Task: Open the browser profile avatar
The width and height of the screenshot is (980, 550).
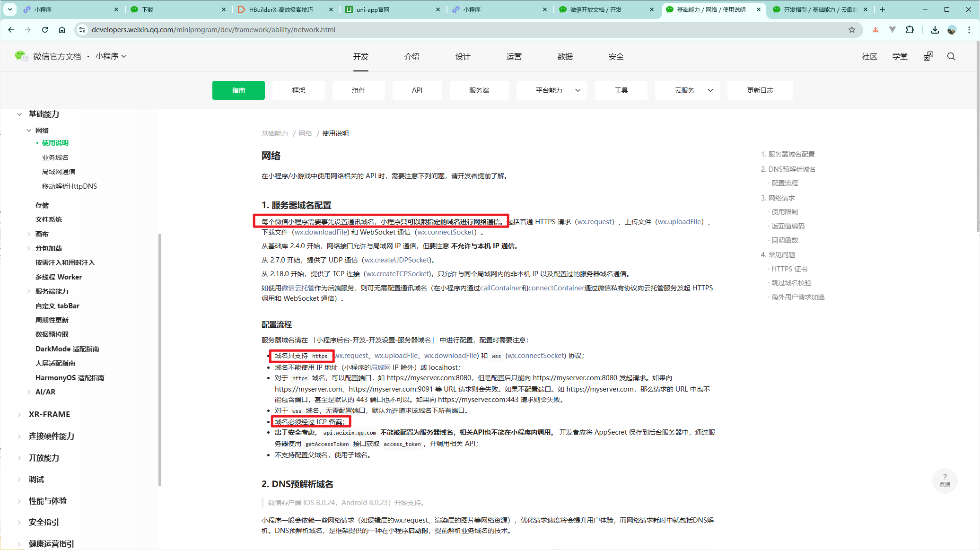Action: point(952,30)
